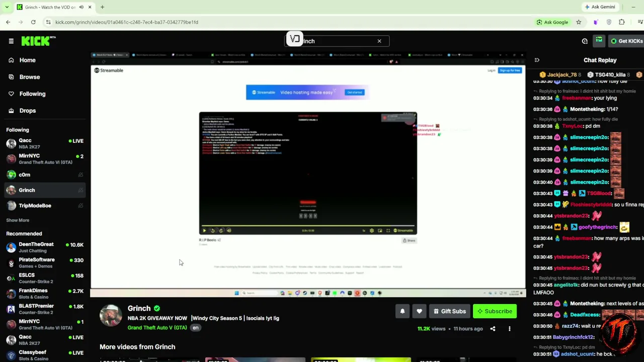Open the Grinch channel name link

tap(139, 309)
